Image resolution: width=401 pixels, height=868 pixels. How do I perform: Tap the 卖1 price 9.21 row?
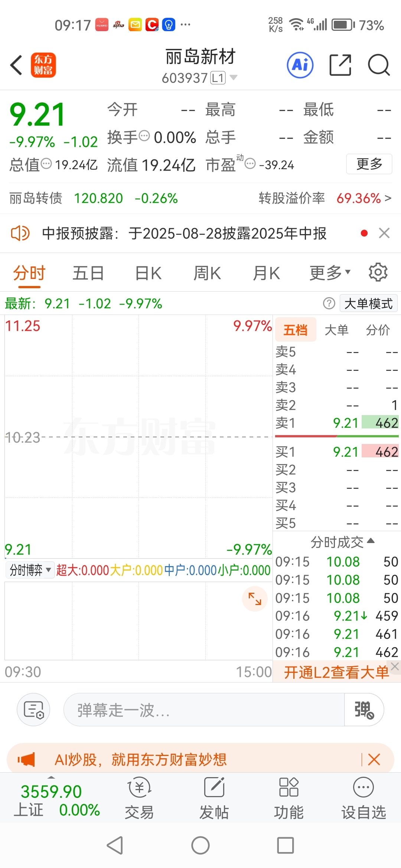337,423
